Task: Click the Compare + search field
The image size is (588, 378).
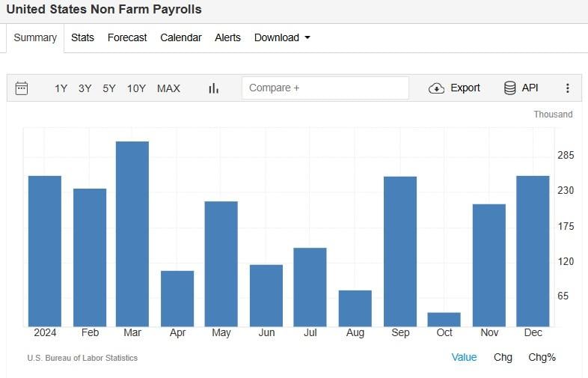Action: point(325,88)
